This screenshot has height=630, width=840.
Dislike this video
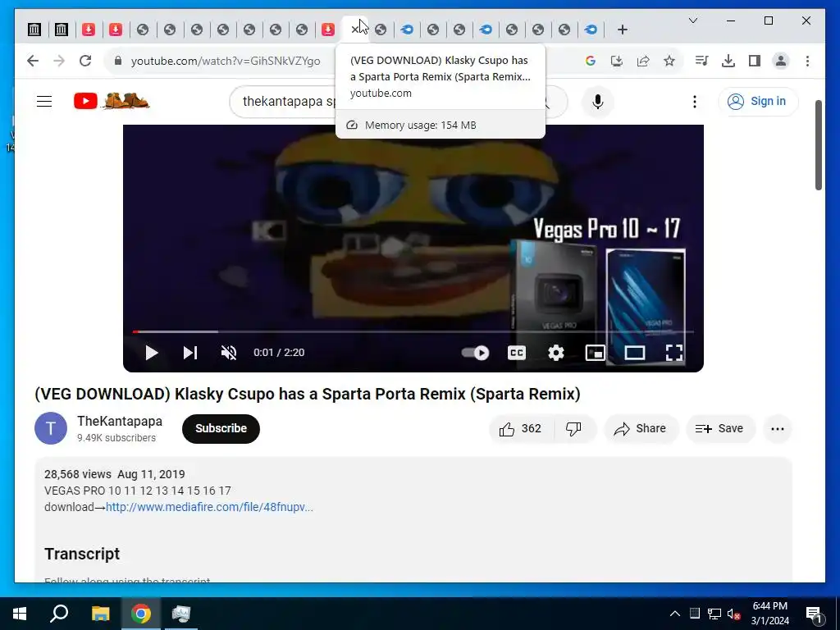[573, 428]
